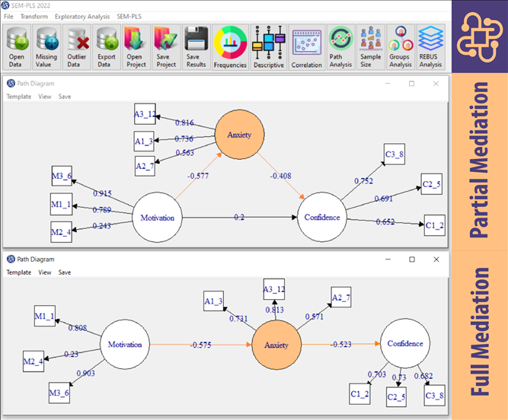Click indicator box A2_7 in upper diagram
508x420 pixels.
tap(145, 166)
